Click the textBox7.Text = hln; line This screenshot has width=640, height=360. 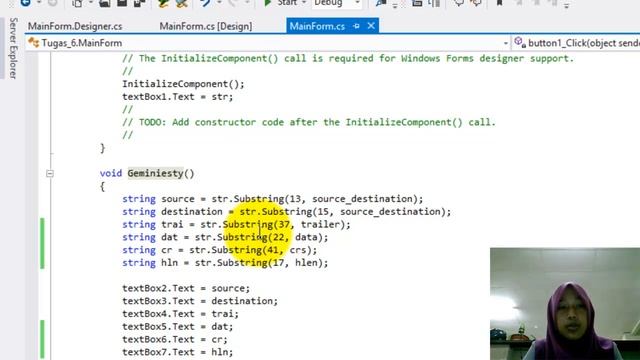pos(178,352)
